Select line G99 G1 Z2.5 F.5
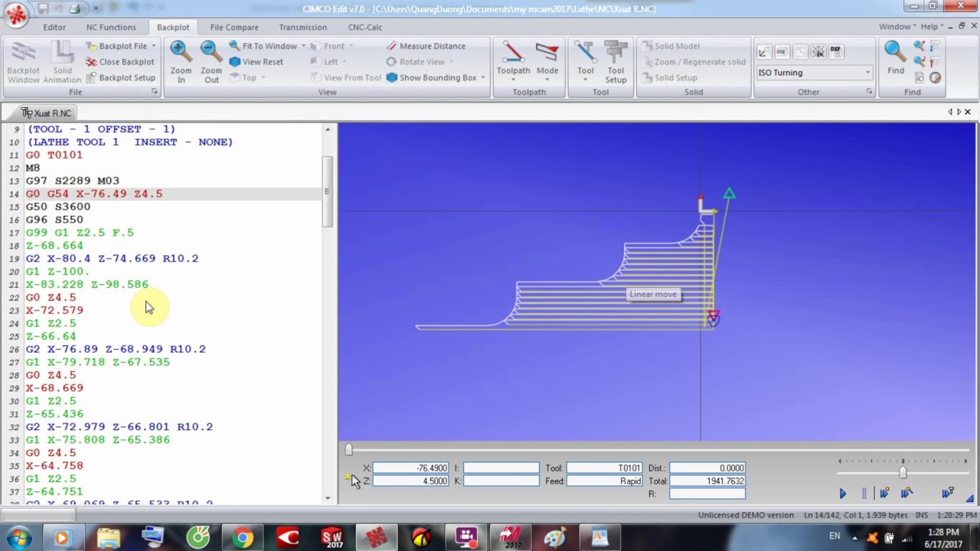The image size is (980, 551). (x=80, y=232)
